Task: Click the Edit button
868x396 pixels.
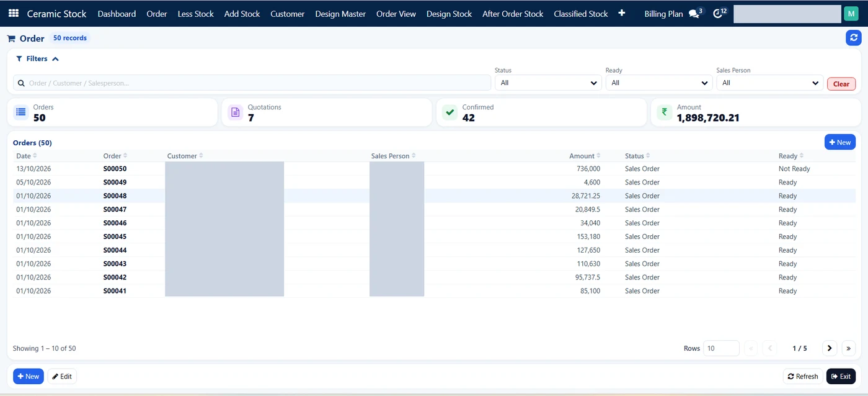Action: click(x=62, y=376)
